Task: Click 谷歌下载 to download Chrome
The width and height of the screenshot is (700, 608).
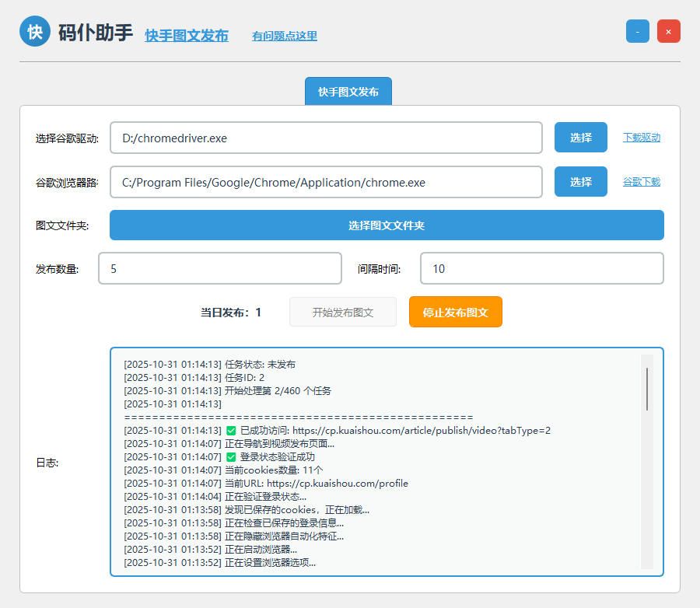Action: [x=641, y=181]
